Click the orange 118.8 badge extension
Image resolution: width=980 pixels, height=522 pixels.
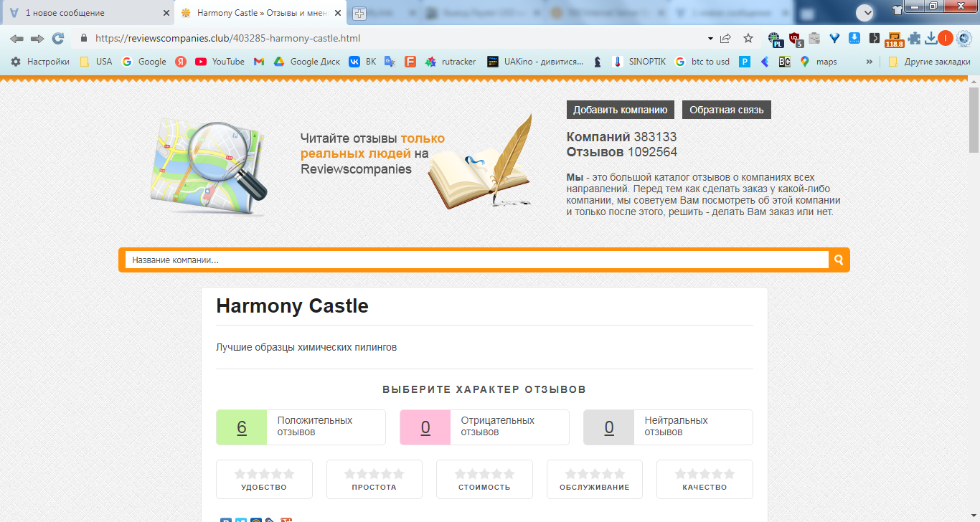point(894,39)
